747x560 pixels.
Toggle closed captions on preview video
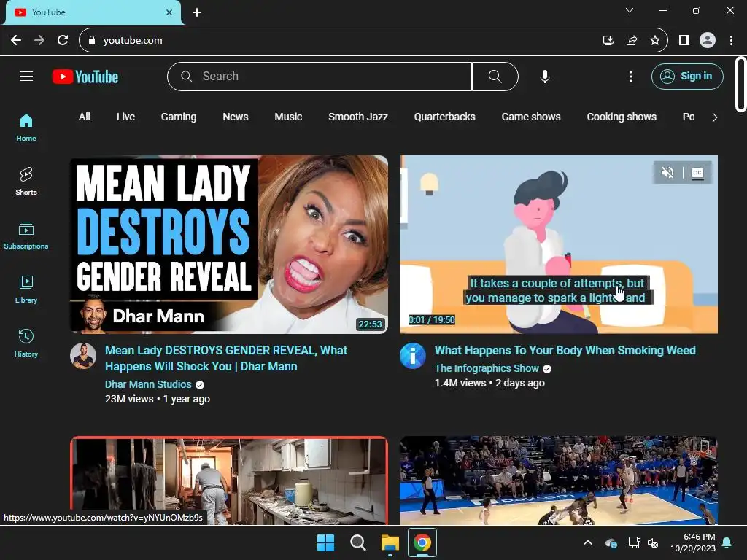[697, 172]
